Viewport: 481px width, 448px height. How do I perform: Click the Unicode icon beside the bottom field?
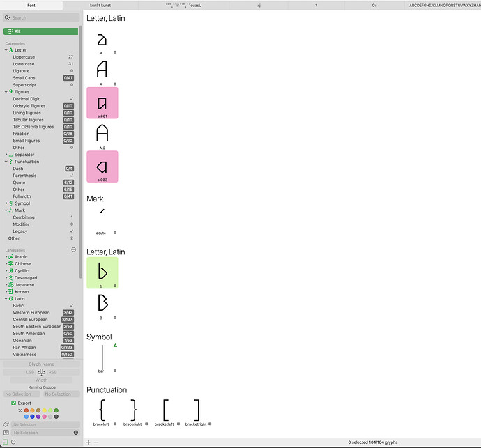pos(6,433)
